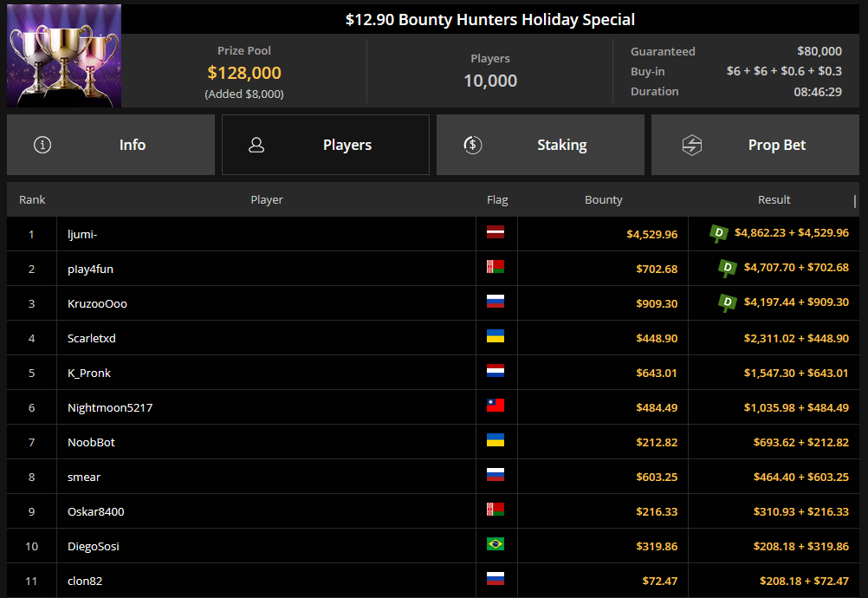The width and height of the screenshot is (868, 598).
Task: Click the Ukraine flag next to Scarletxd
Action: (x=496, y=337)
